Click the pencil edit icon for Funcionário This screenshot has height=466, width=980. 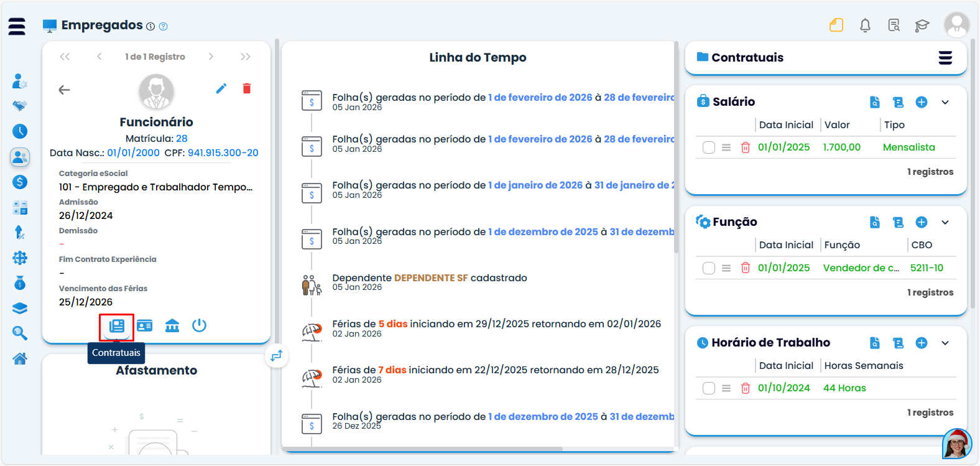(221, 88)
